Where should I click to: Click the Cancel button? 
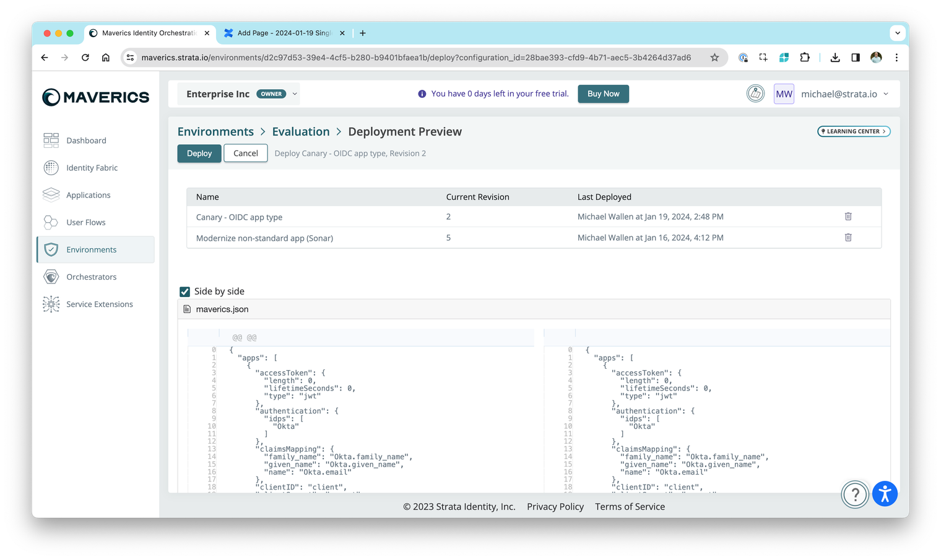click(246, 153)
